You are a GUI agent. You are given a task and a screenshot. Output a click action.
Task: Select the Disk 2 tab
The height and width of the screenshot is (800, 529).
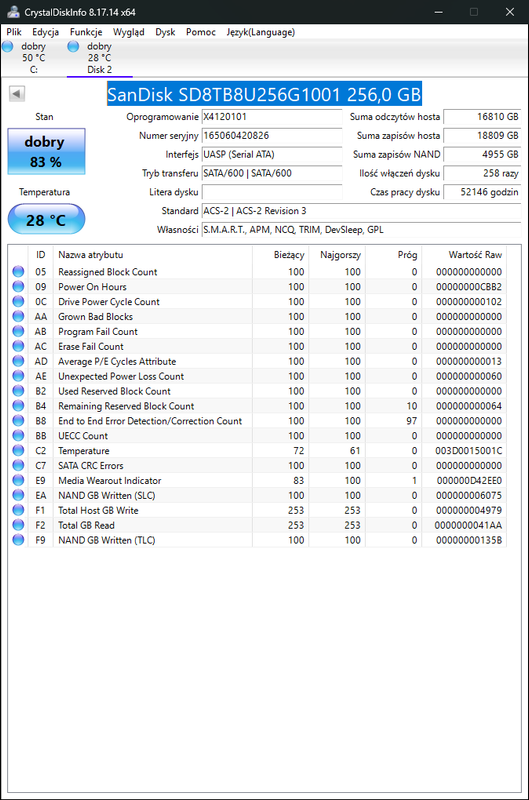point(99,58)
